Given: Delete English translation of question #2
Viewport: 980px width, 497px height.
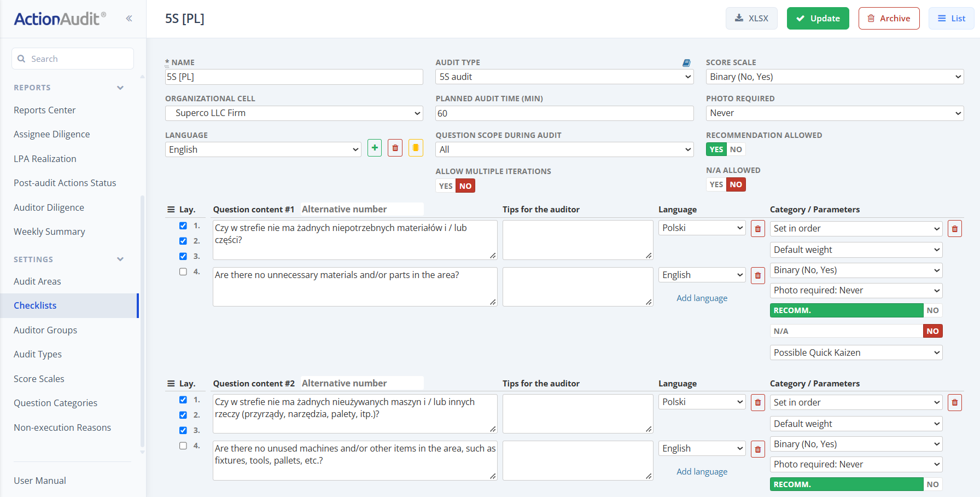Looking at the screenshot, I should coord(758,449).
